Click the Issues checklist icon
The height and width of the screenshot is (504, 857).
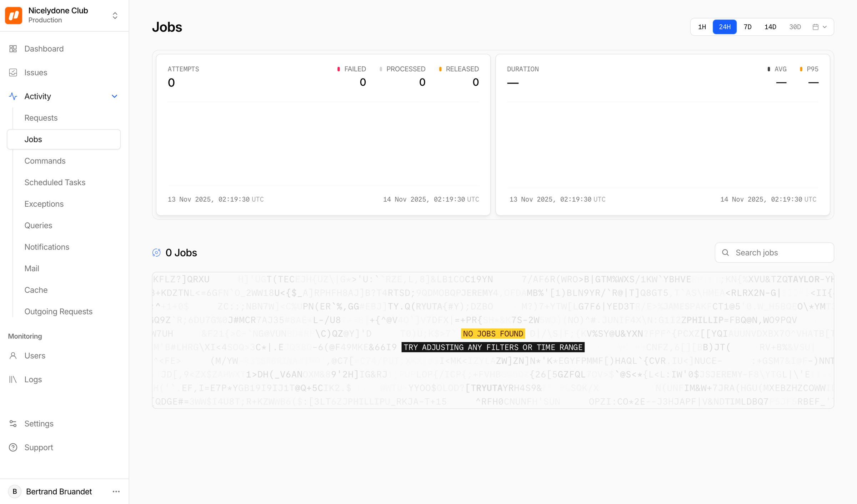coord(13,72)
